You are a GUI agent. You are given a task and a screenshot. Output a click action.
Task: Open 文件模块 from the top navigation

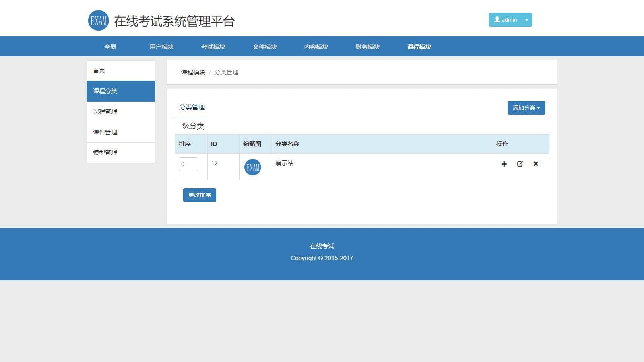(264, 47)
